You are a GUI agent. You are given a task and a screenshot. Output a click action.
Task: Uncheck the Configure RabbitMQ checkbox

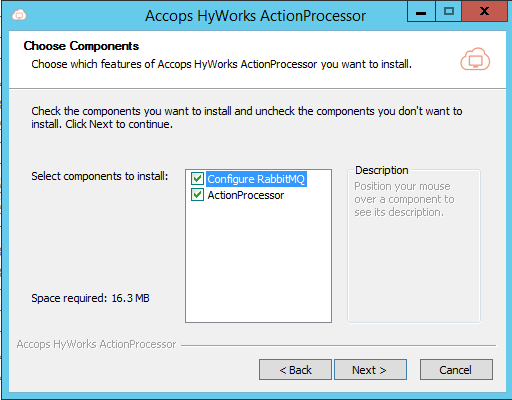(x=197, y=179)
